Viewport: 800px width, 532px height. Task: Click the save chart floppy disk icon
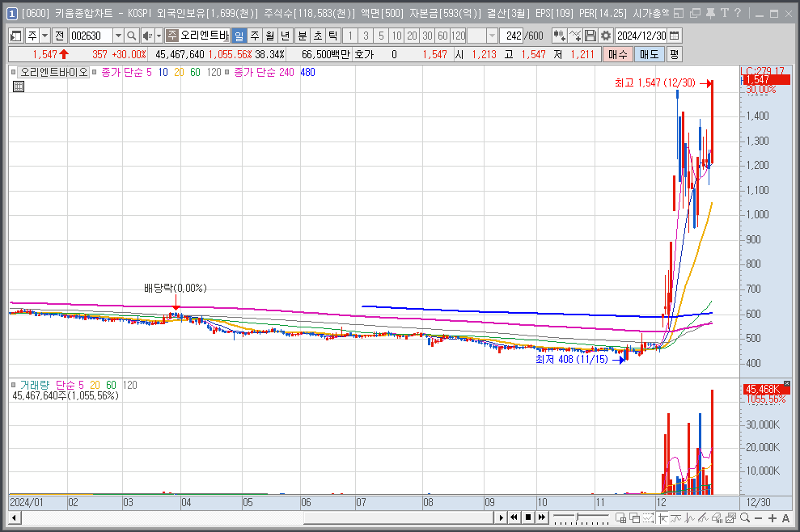tap(590, 36)
